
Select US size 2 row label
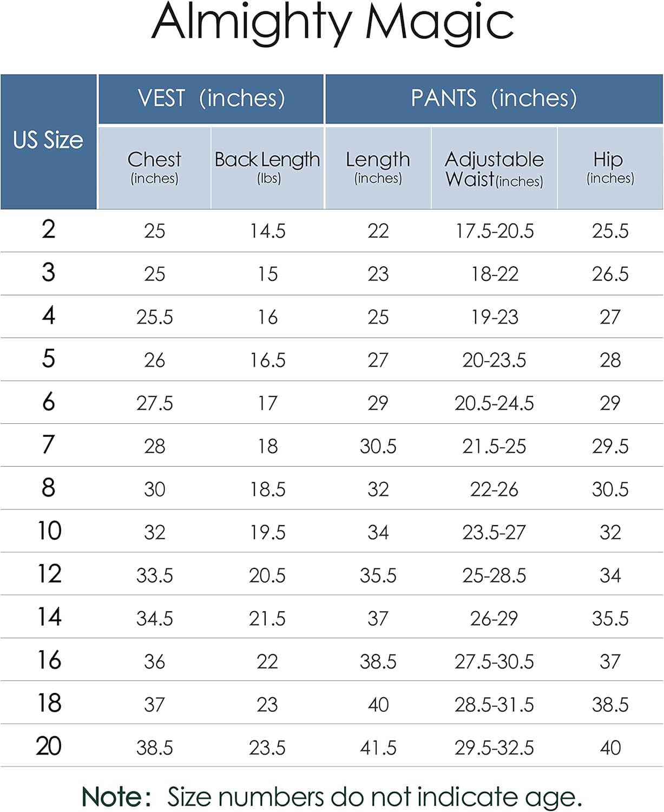click(49, 230)
